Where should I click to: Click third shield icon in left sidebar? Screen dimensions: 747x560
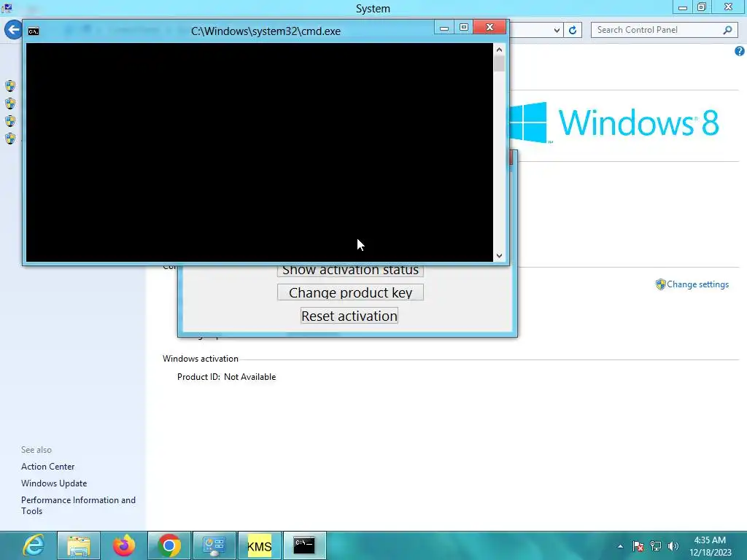(x=10, y=121)
